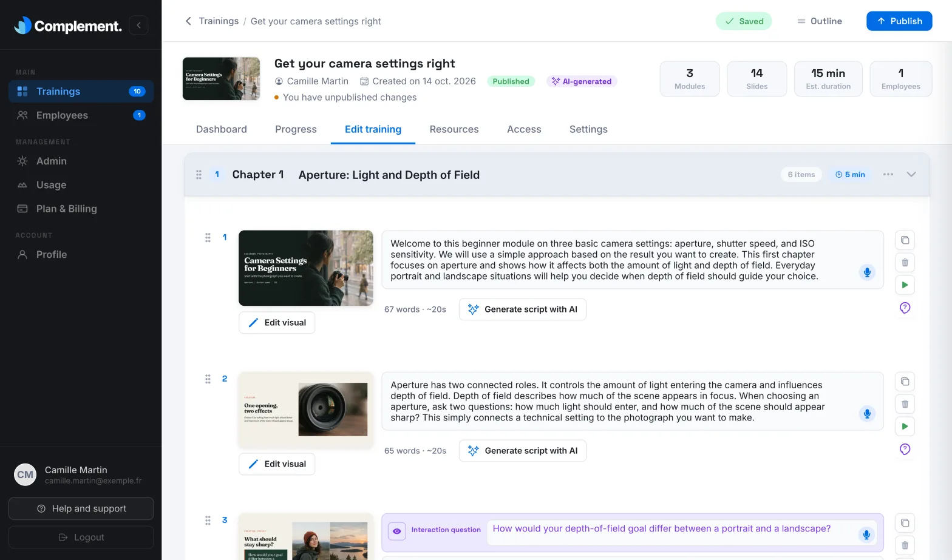Screen dimensions: 952x560
Task: Click the microphone icon in slide 1 script
Action: 867,272
